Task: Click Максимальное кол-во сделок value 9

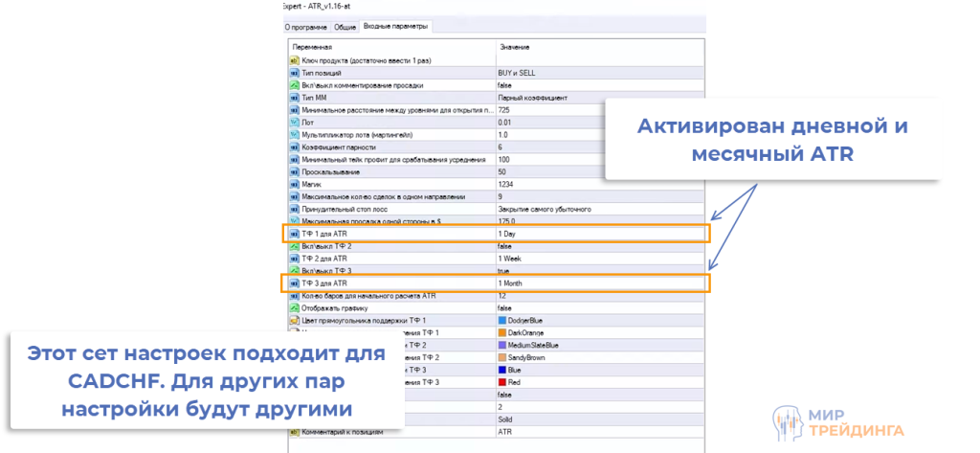Action: click(x=500, y=196)
